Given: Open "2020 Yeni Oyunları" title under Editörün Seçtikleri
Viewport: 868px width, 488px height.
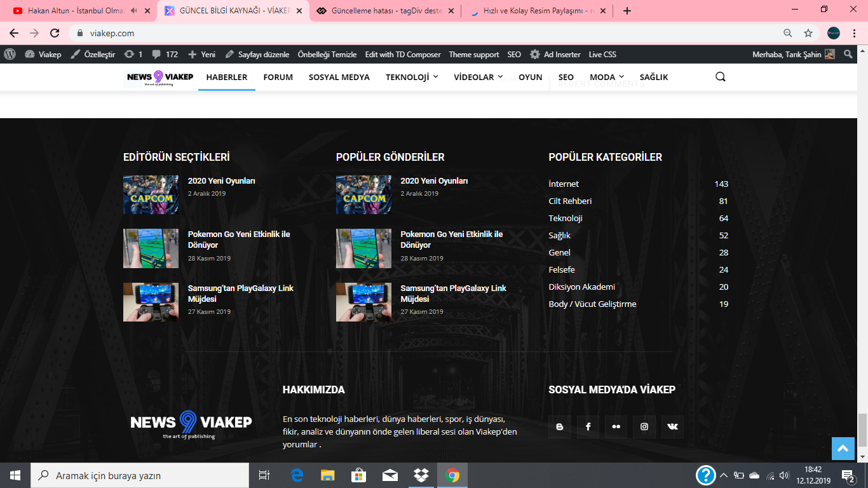Looking at the screenshot, I should pos(222,181).
